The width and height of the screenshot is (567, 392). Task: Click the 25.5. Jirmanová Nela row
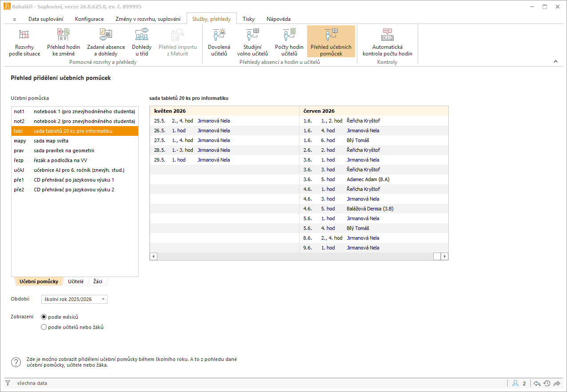coord(225,121)
